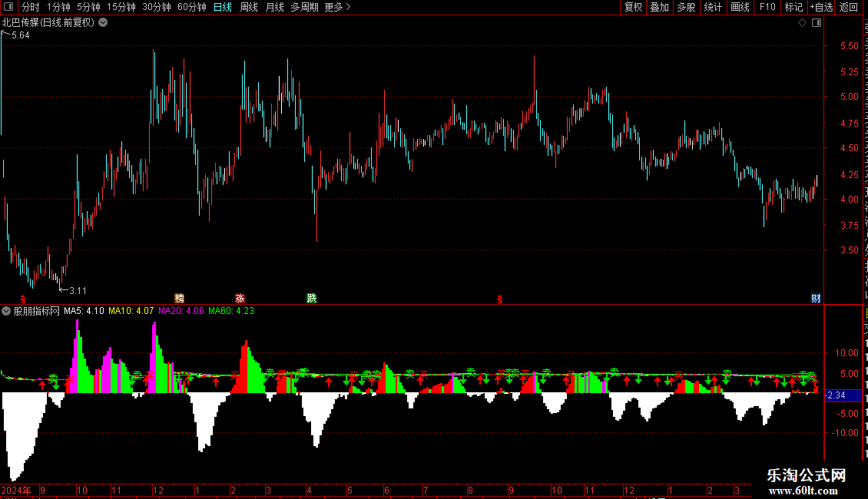
Task: Click the red $ marker near September 2024
Action: (x=23, y=299)
